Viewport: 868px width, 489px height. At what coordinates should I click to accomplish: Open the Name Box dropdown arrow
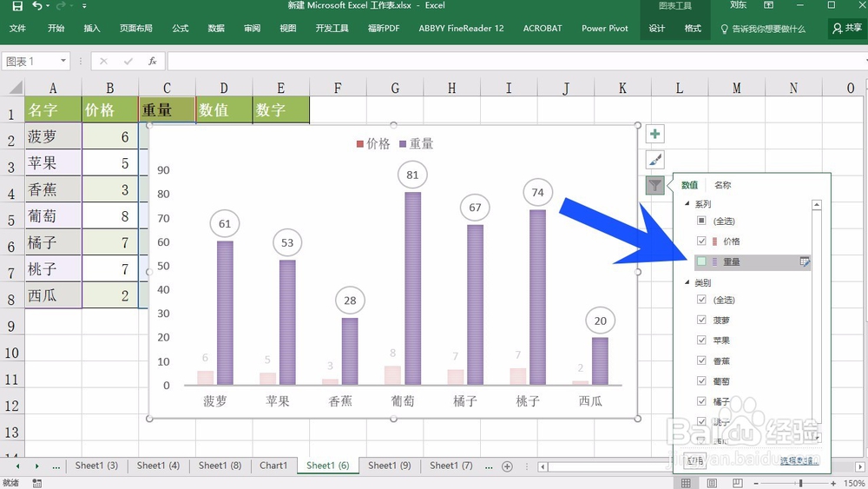click(x=63, y=61)
